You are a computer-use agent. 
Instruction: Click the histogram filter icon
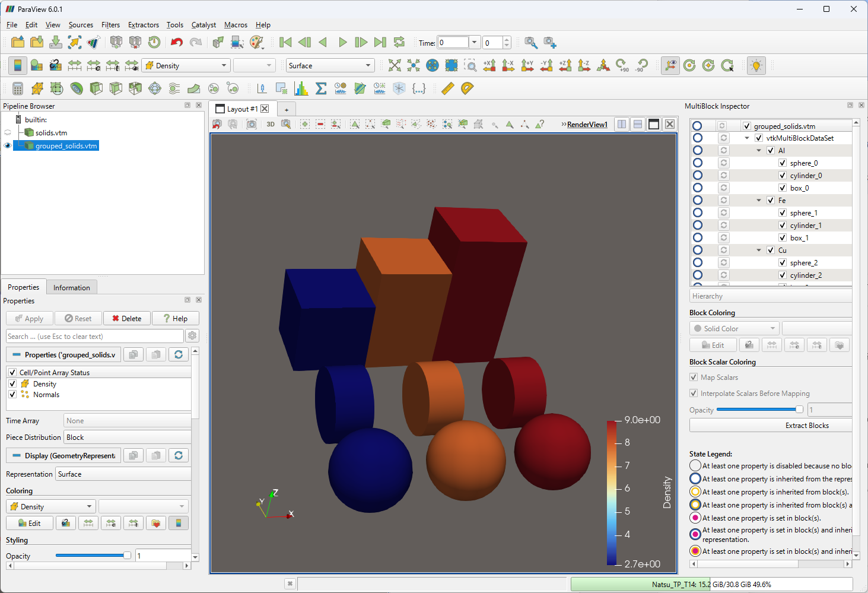[x=301, y=88]
